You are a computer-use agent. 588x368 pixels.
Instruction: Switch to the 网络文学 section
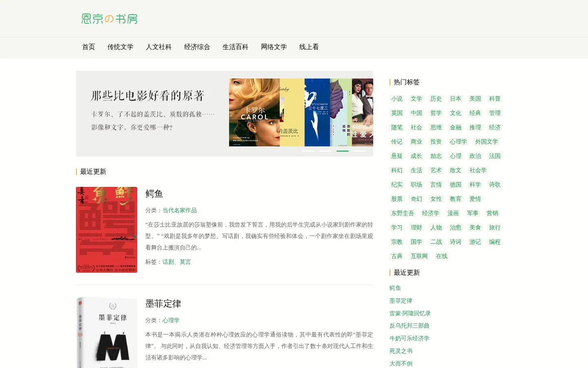tap(274, 47)
